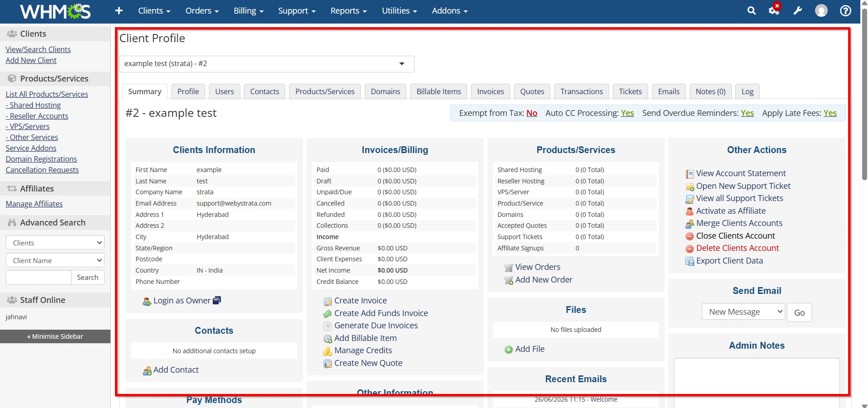The height and width of the screenshot is (408, 868).
Task: Open Cancellation Requests link
Action: (x=42, y=170)
